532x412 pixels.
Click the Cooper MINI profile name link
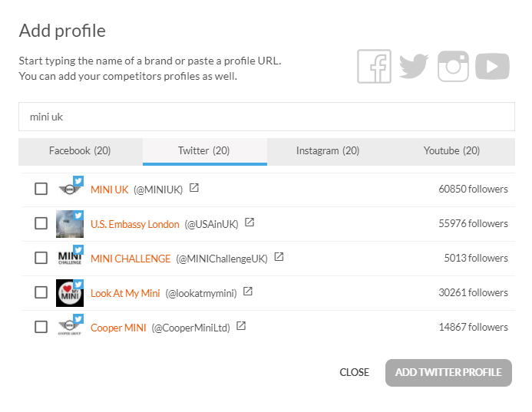tap(117, 328)
